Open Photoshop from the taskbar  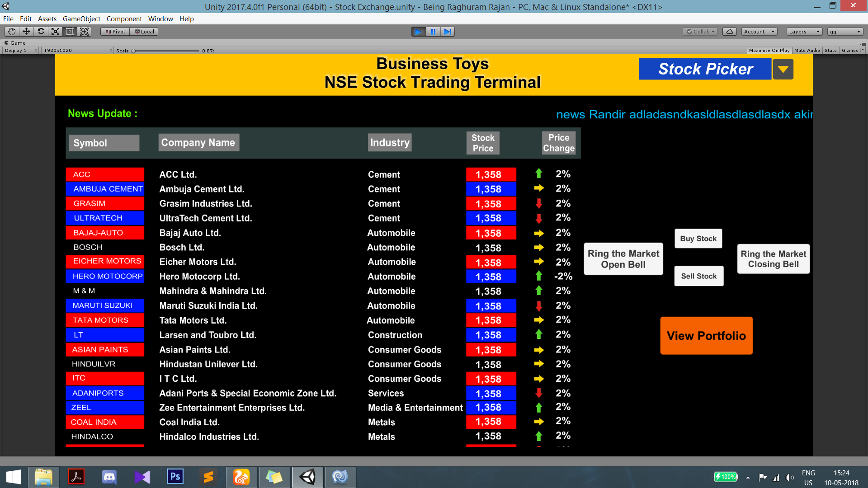[x=175, y=477]
